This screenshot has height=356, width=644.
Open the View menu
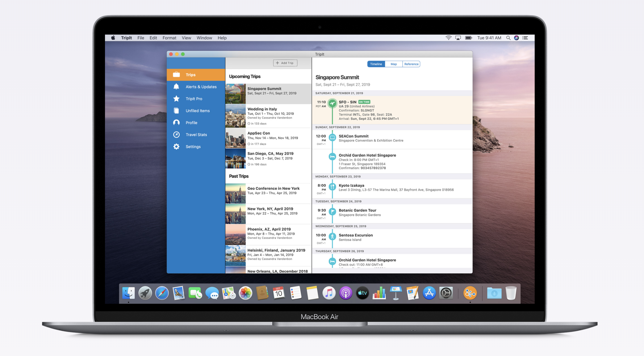(x=186, y=38)
